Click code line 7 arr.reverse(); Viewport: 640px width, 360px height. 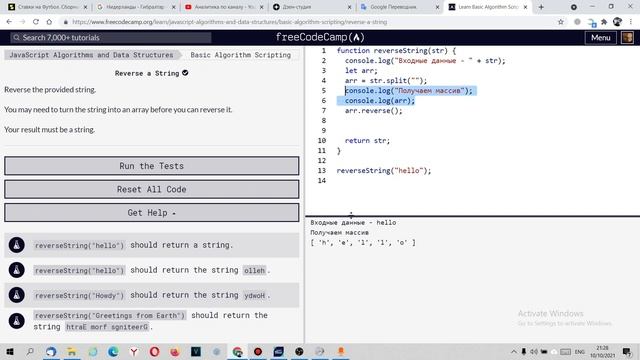373,111
